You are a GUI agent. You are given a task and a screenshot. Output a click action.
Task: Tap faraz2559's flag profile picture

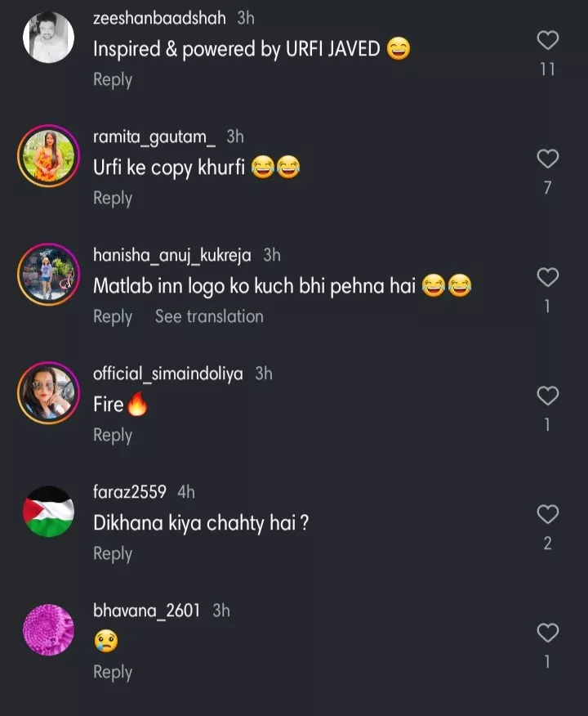click(x=48, y=512)
